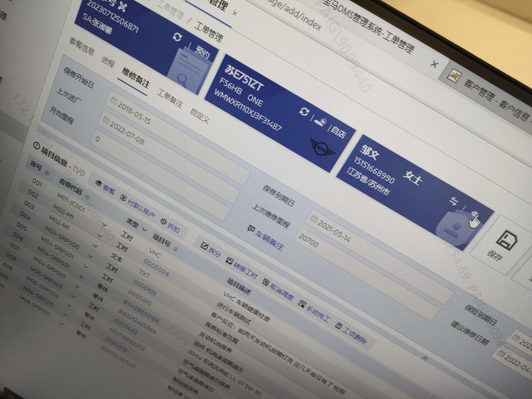This screenshot has width=532, height=399.
Task: Click the 工项删除 trash icon
Action: (x=338, y=325)
